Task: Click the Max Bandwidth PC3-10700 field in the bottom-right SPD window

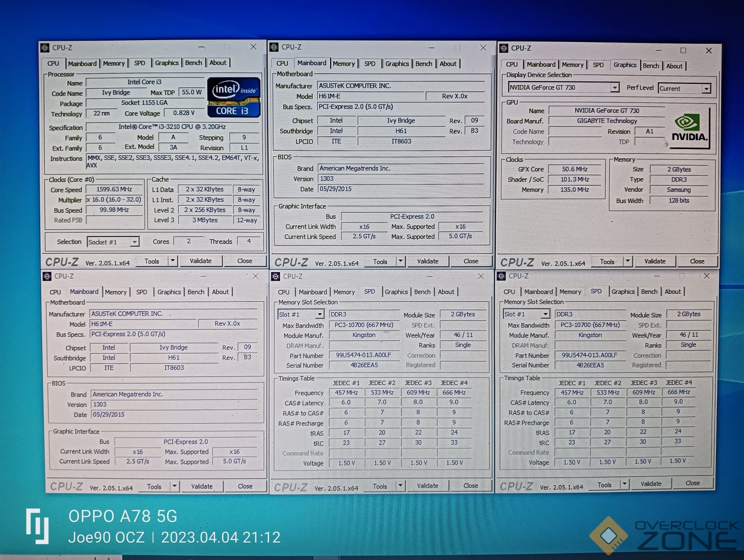Action: coord(590,325)
